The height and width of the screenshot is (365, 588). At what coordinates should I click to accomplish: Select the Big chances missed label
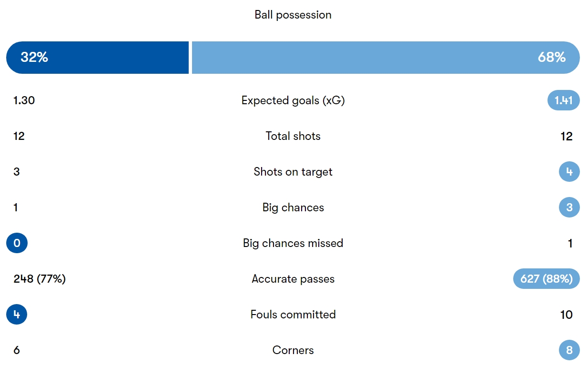coord(293,243)
